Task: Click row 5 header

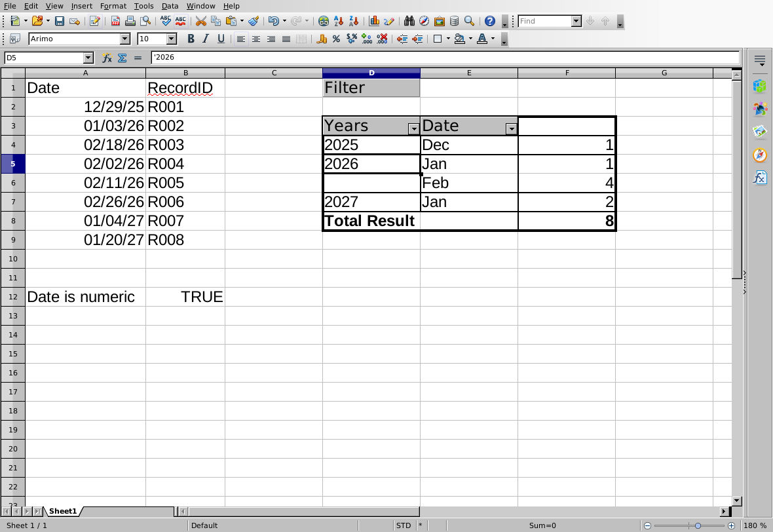Action: pyautogui.click(x=13, y=164)
